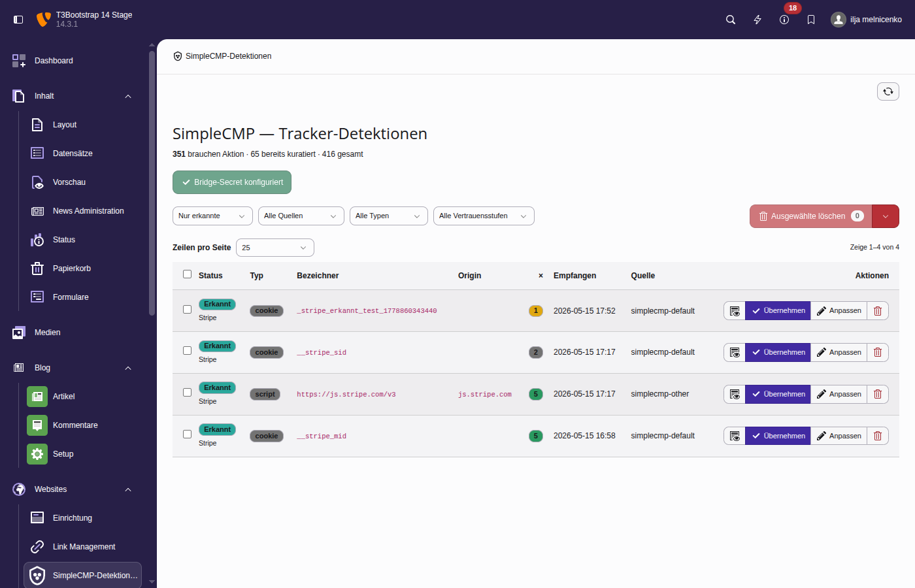915x588 pixels.
Task: Open the 'Alle Typen' filter dropdown
Action: point(389,216)
